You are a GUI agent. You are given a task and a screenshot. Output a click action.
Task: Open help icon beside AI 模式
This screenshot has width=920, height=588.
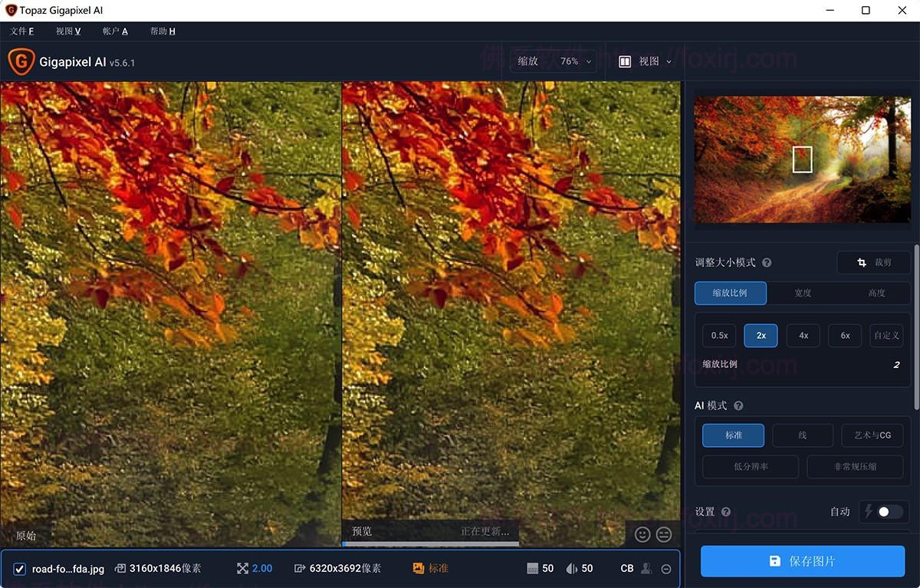pyautogui.click(x=738, y=406)
